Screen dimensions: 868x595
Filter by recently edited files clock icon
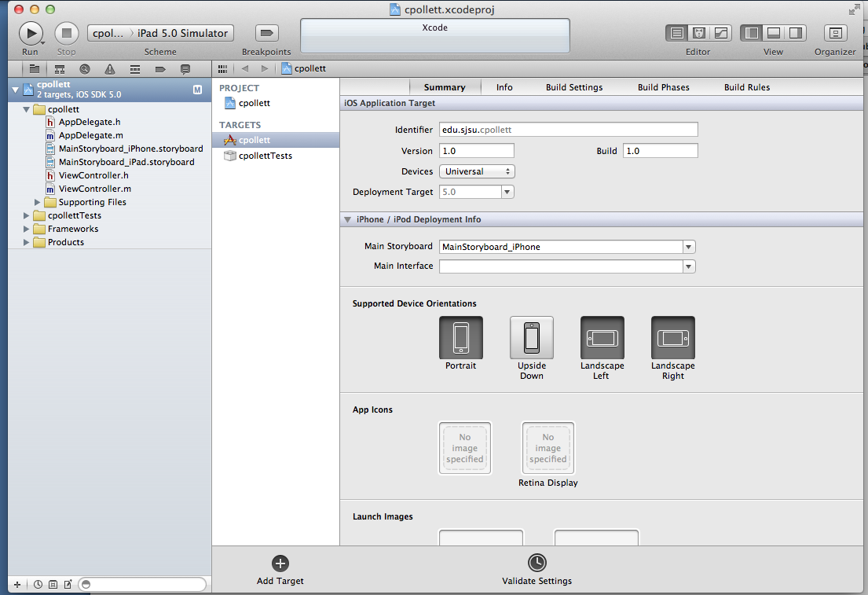click(x=38, y=585)
